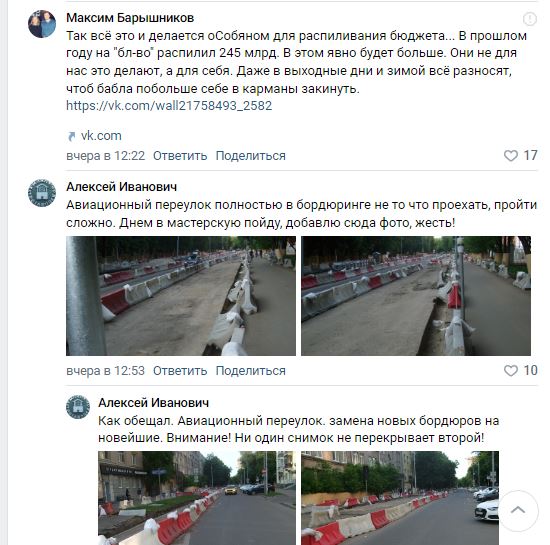Like Алексей Иванович's 12:53 comment heart
This screenshot has width=550, height=545.
pos(510,371)
